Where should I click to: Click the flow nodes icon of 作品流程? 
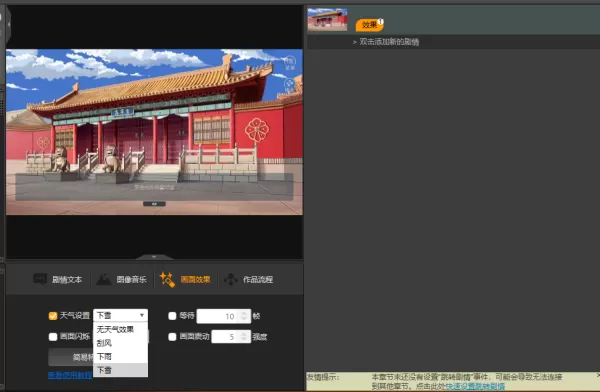tap(231, 279)
